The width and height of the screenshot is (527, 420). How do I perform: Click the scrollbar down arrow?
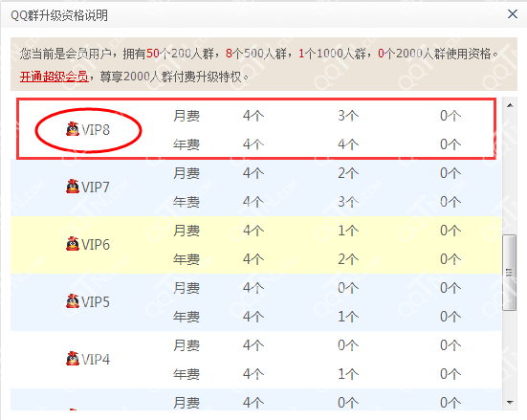[510, 402]
